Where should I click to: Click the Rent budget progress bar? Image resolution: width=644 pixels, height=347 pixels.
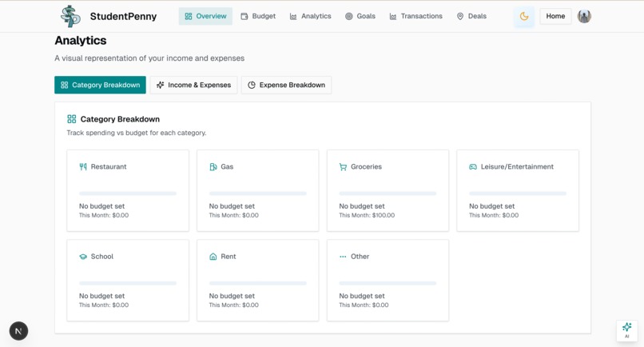point(258,283)
